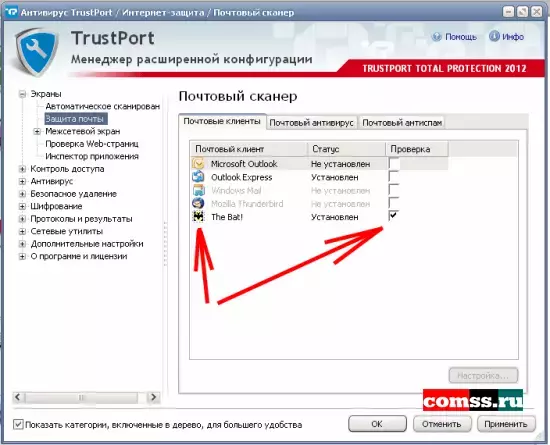The image size is (550, 445).
Task: Sort by Статус column header
Action: click(x=347, y=149)
